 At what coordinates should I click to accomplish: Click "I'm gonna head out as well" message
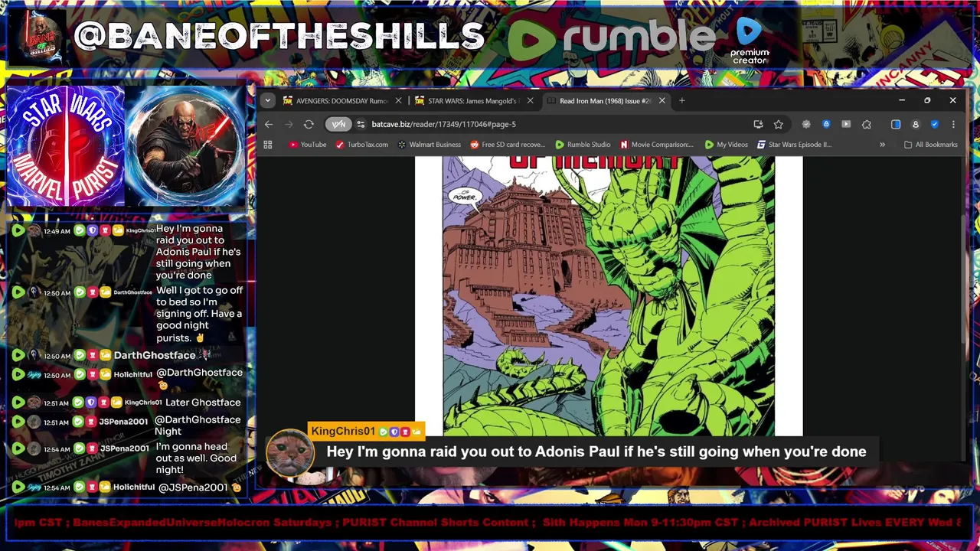(x=196, y=458)
